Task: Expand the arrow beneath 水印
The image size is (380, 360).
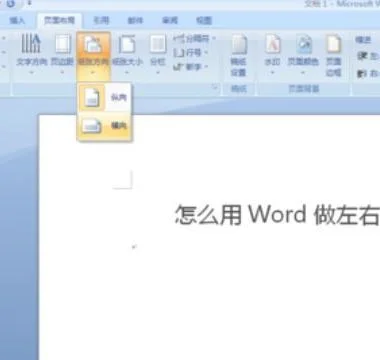Action: click(272, 72)
